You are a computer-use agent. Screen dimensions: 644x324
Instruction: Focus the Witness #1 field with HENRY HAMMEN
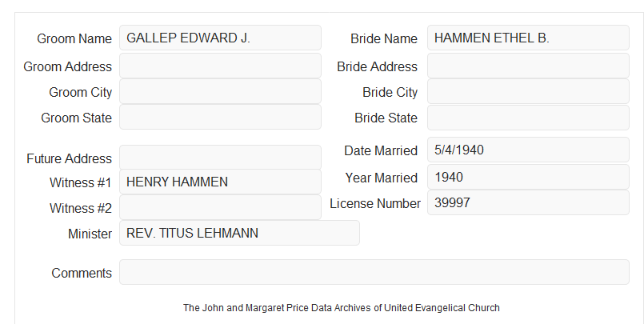click(x=220, y=182)
